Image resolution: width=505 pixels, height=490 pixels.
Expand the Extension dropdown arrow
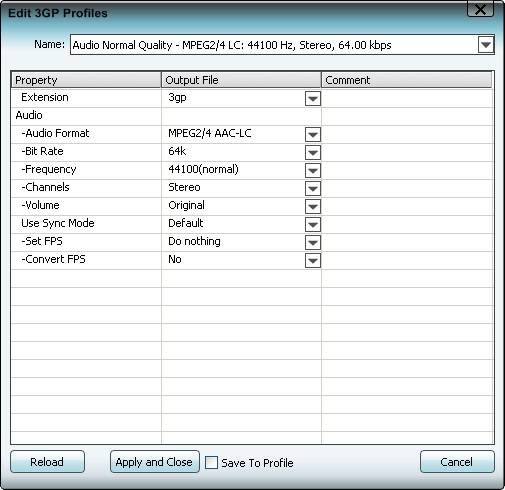coord(313,99)
